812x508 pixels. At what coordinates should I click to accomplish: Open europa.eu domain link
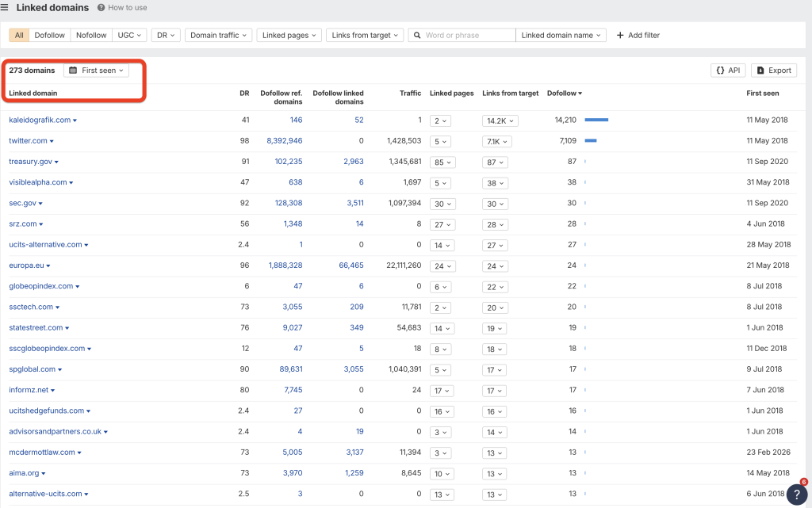[x=26, y=265]
